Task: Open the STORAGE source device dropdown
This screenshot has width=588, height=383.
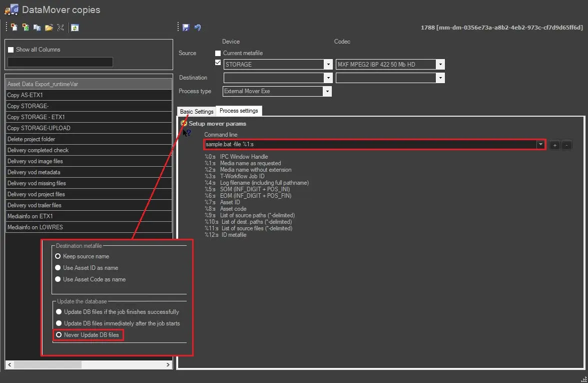Action: 328,65
